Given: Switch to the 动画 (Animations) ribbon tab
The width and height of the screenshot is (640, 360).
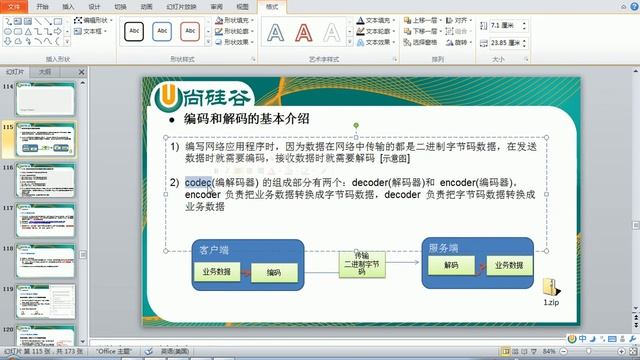Looking at the screenshot, I should 146,7.
